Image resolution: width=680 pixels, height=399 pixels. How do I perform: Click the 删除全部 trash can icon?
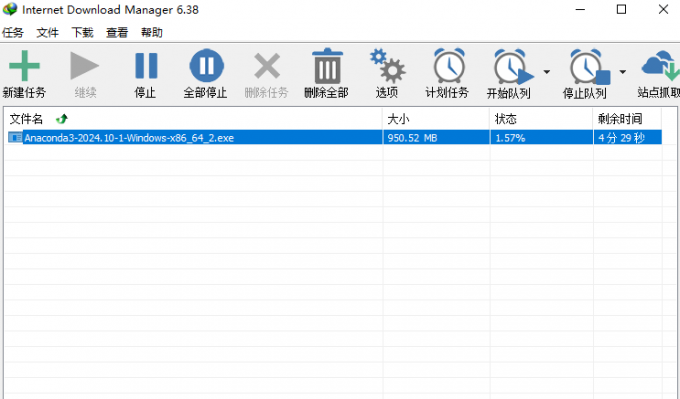point(327,66)
